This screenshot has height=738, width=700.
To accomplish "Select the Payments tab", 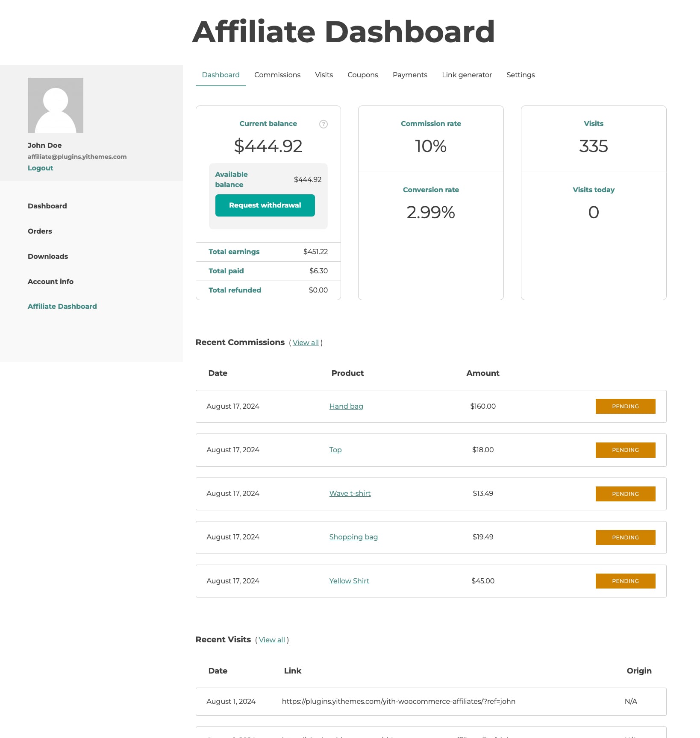I will (409, 75).
